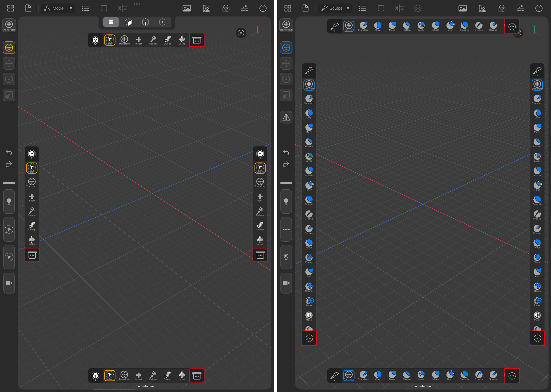The width and height of the screenshot is (551, 392).
Task: Open the Layers panel in the Sculpt window
Action: click(x=418, y=8)
